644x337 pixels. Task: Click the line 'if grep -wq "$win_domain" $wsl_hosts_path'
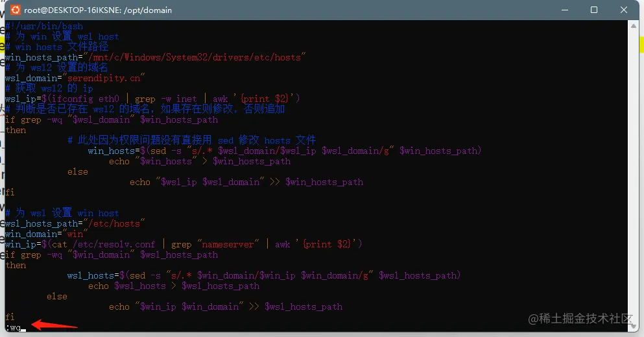pyautogui.click(x=112, y=255)
